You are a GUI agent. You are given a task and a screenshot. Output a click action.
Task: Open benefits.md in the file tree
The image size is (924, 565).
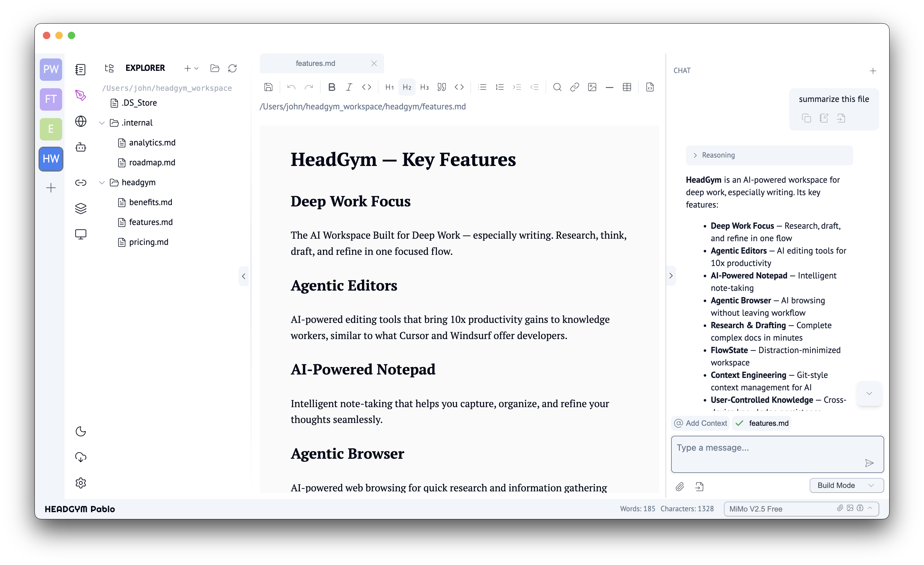(145, 203)
